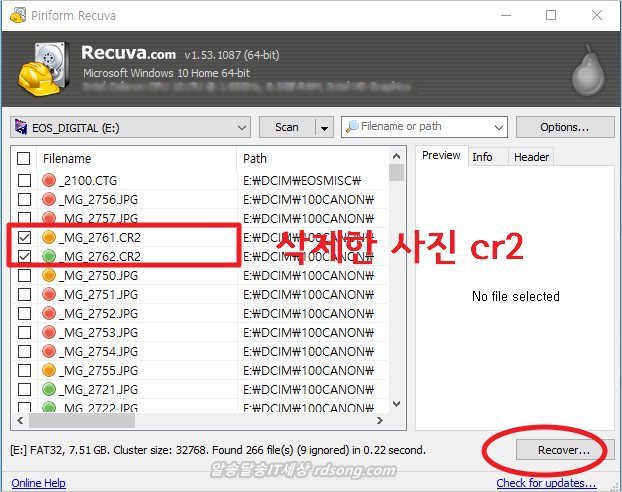
Task: Click the "Found 266 file(s)" status text
Action: tap(253, 450)
